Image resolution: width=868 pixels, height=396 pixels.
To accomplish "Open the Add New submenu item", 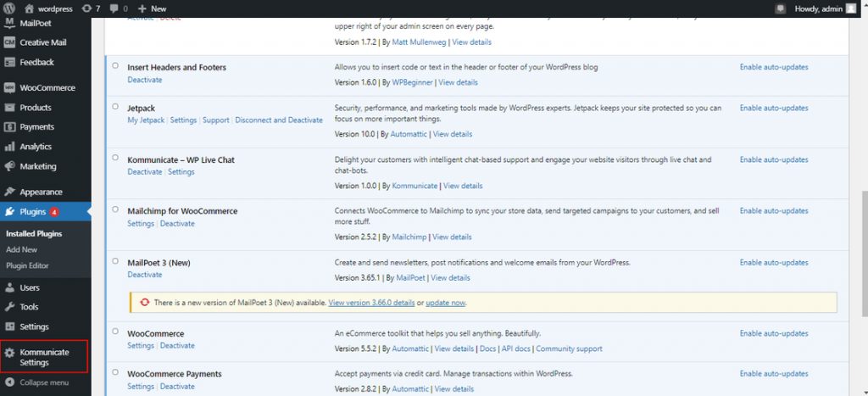I will tap(21, 250).
